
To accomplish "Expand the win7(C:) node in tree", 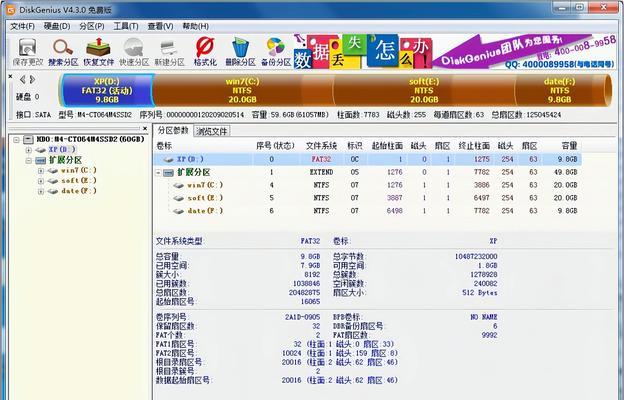I will pos(41,171).
